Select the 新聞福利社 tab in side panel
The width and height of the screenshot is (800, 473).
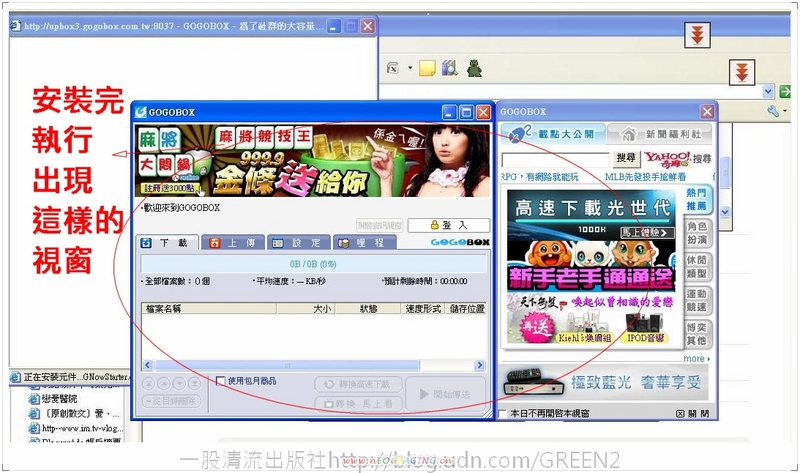(x=661, y=134)
